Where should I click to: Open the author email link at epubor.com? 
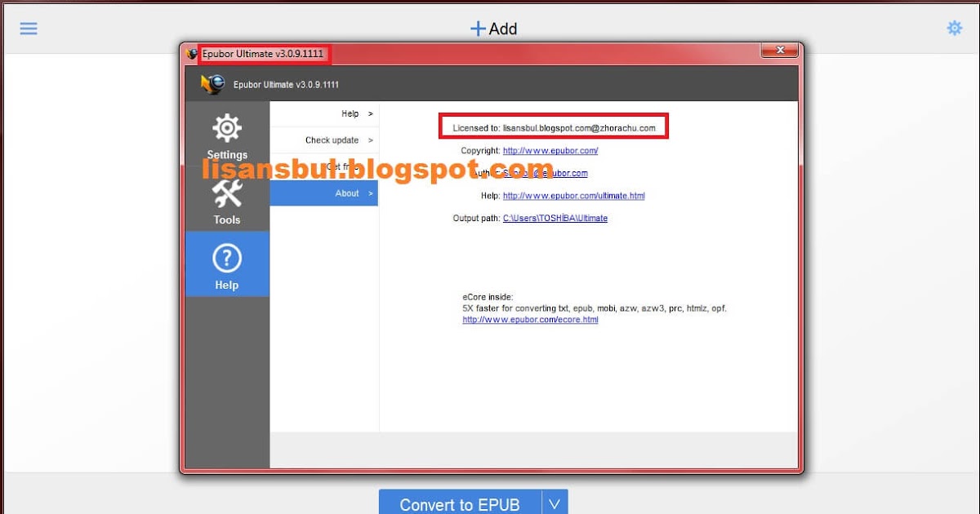(545, 173)
